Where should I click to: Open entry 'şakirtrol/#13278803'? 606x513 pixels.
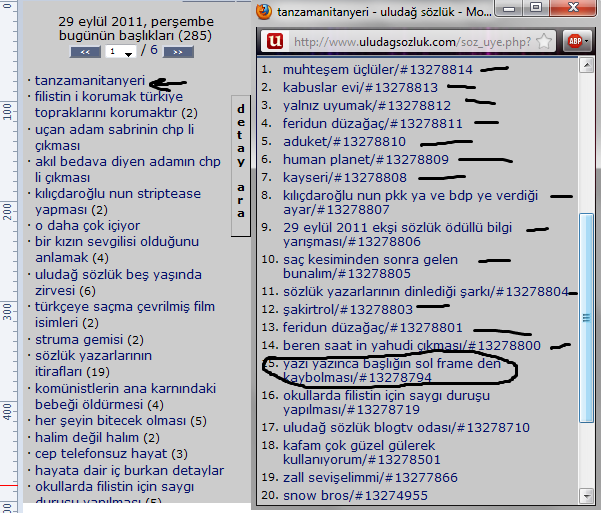pos(348,309)
